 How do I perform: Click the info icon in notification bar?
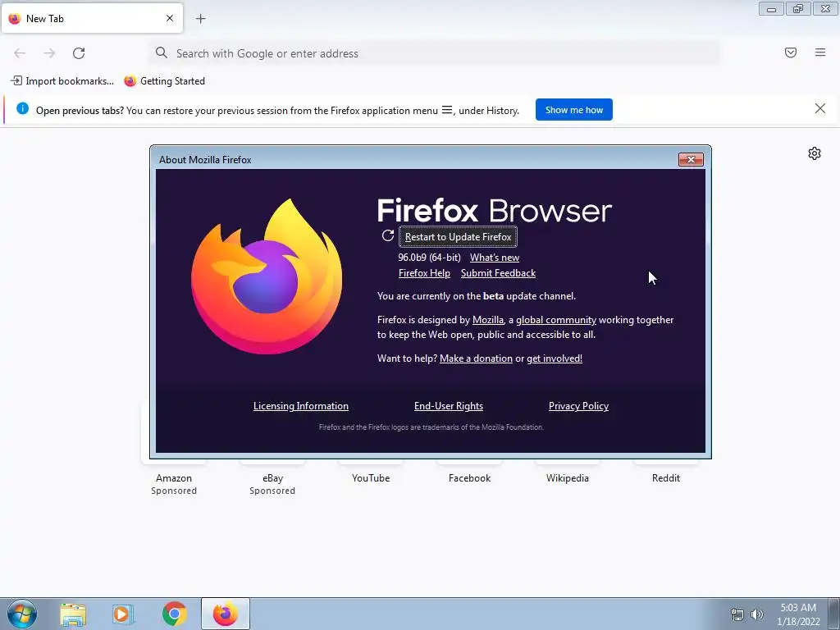click(x=22, y=109)
